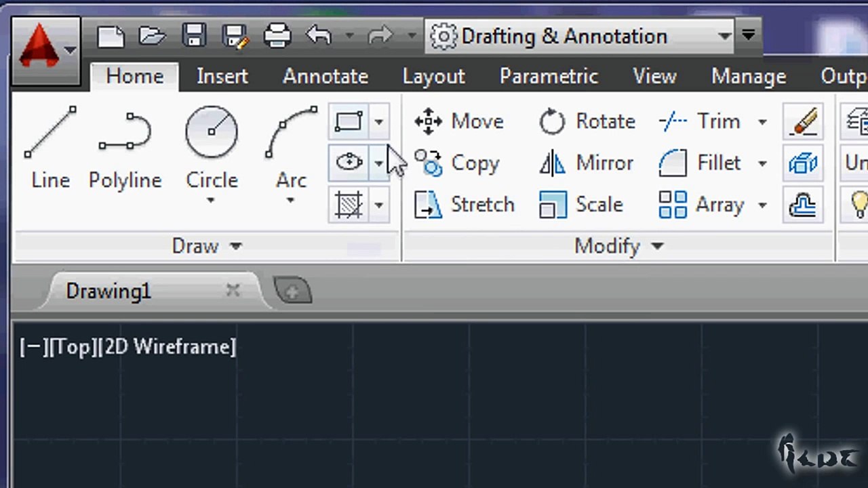This screenshot has width=868, height=488.
Task: Click the Erase tool icon
Action: pyautogui.click(x=803, y=122)
